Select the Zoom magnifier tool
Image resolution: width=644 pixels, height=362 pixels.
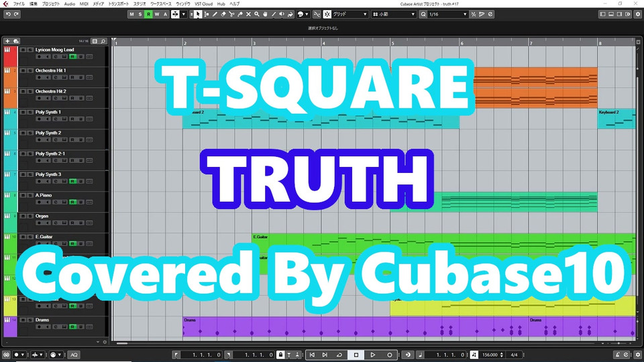[x=257, y=14]
